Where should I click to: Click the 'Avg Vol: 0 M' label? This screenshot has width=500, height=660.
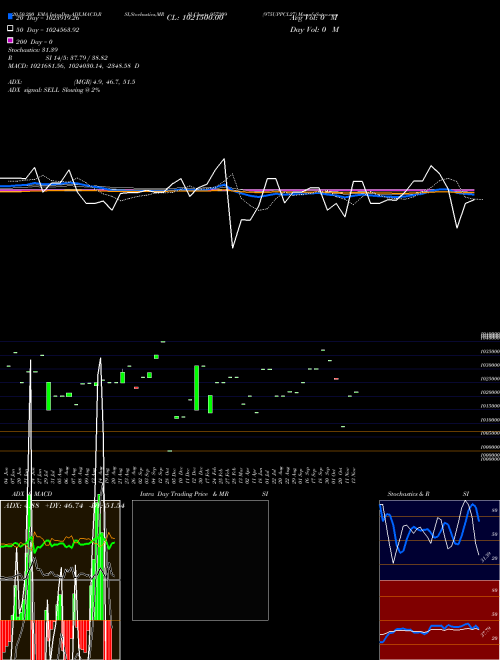pos(314,18)
